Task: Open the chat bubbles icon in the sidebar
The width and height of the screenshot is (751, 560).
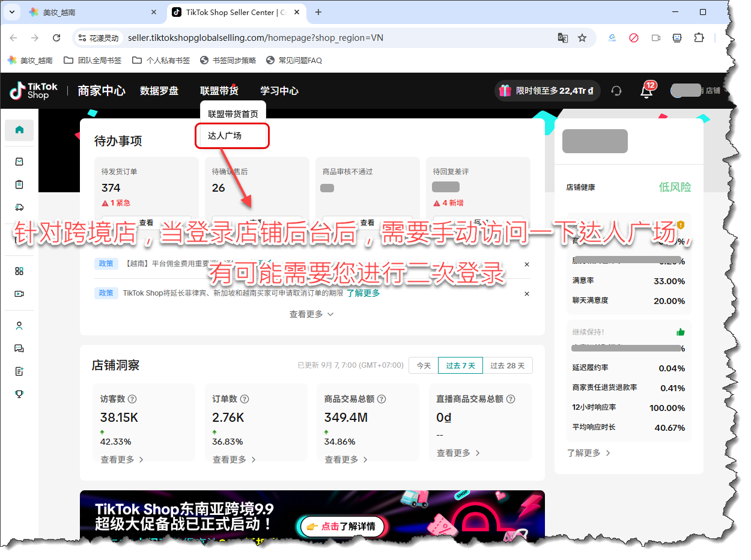Action: click(x=19, y=348)
